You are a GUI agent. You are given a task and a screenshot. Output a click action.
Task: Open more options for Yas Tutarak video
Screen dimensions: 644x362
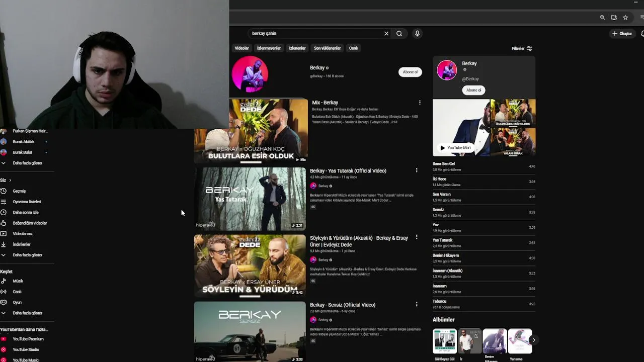coord(416,170)
